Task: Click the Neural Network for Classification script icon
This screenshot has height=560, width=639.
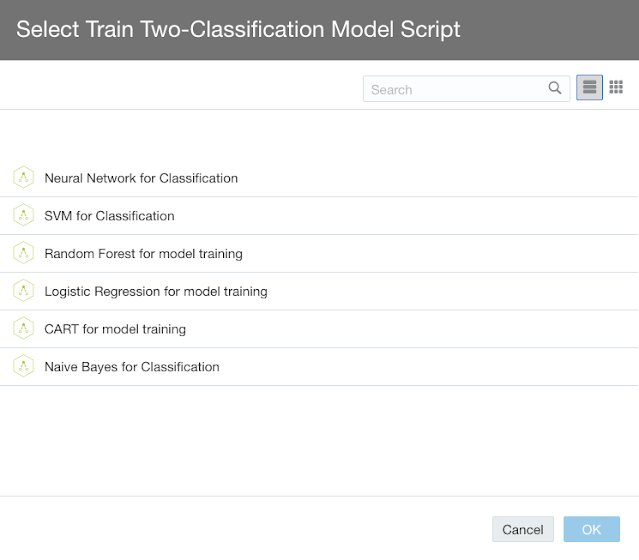Action: tap(23, 178)
